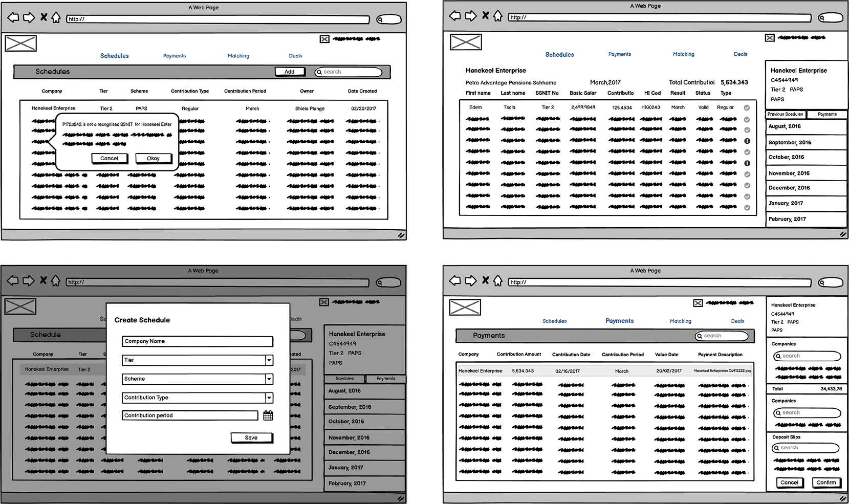Image resolution: width=849 pixels, height=504 pixels.
Task: Focus Company Name field in Create Schedule
Action: (198, 341)
